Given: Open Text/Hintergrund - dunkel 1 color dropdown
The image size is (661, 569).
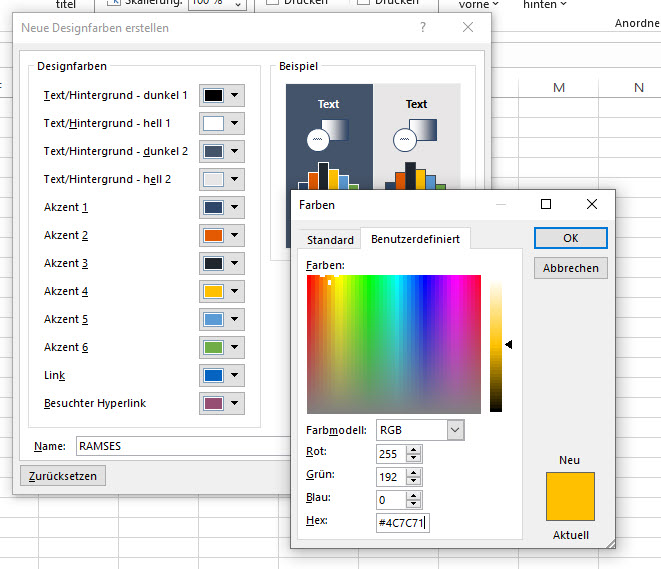Looking at the screenshot, I should point(222,95).
